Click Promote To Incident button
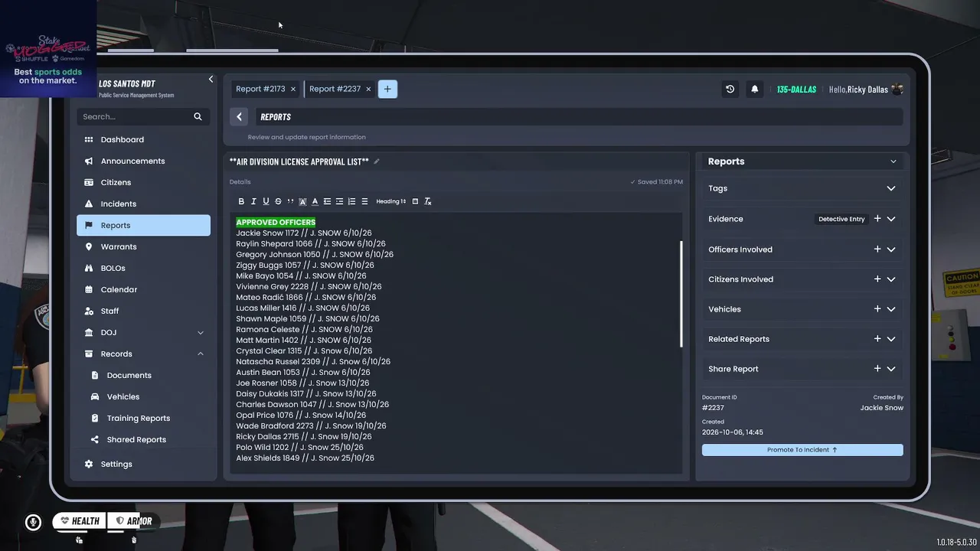The image size is (980, 551). click(x=802, y=450)
